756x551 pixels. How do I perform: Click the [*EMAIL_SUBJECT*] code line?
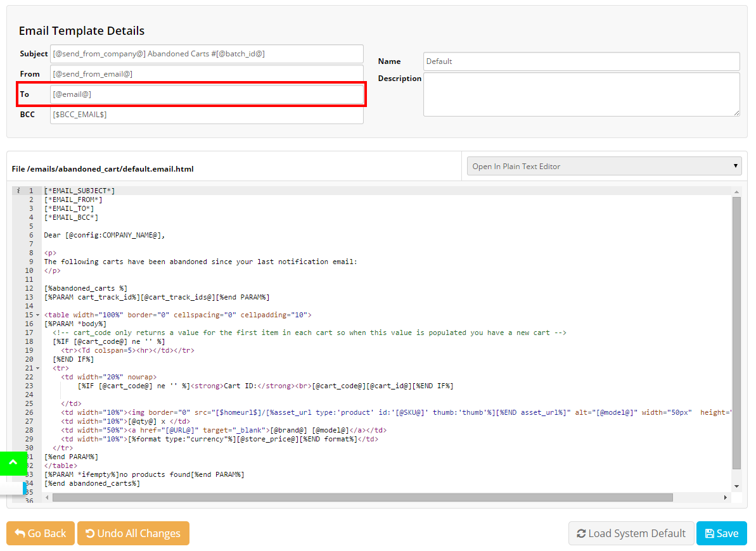pyautogui.click(x=80, y=191)
